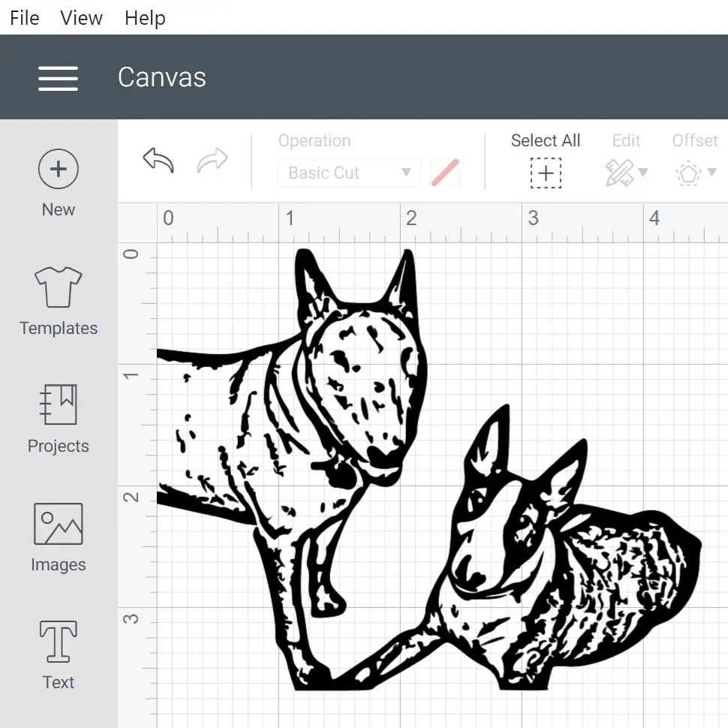The height and width of the screenshot is (728, 728).
Task: Expand the Edit dropdown arrow
Action: click(643, 173)
